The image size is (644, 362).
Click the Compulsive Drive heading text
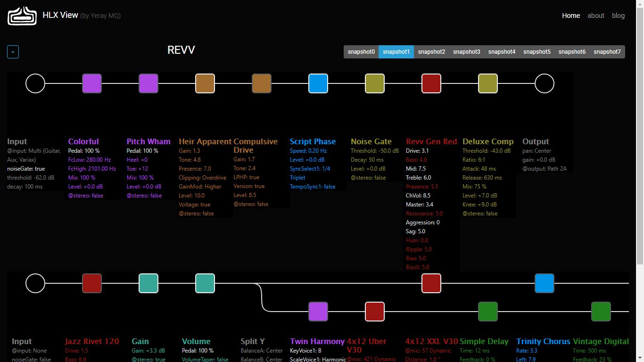pos(256,146)
